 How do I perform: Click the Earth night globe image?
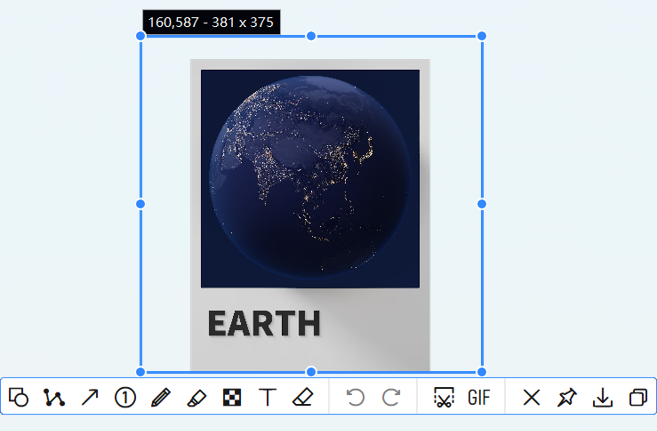310,179
